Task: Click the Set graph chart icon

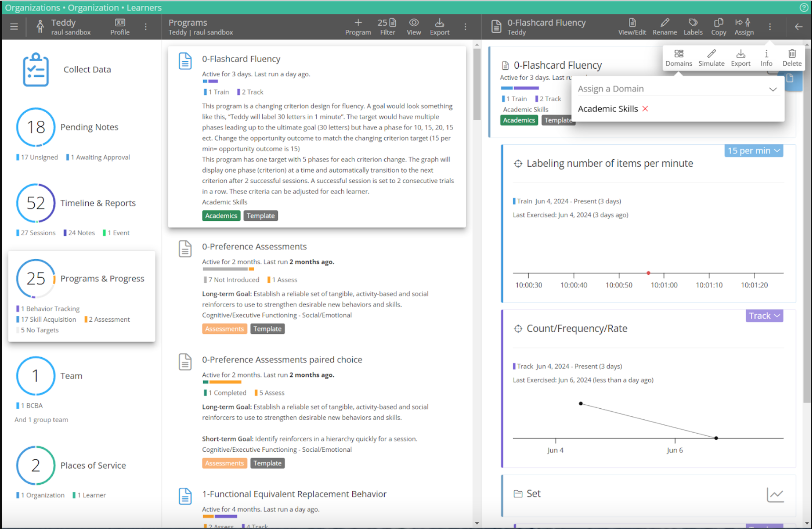Action: pyautogui.click(x=775, y=494)
